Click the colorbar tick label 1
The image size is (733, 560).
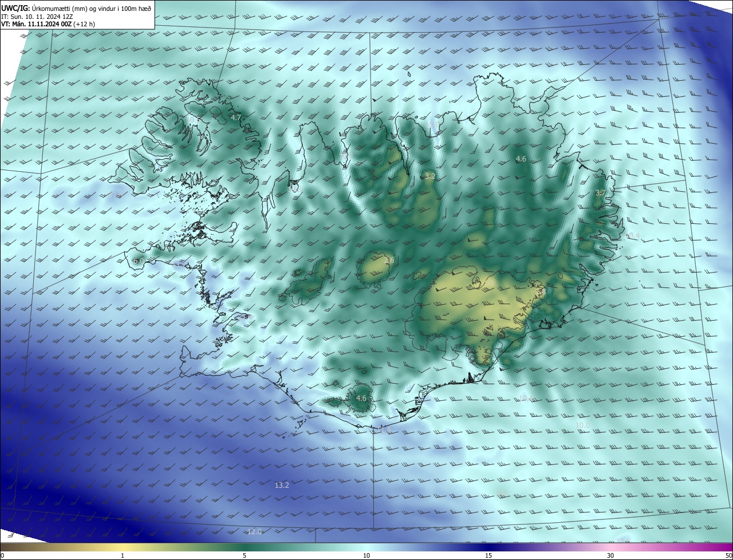click(x=123, y=555)
